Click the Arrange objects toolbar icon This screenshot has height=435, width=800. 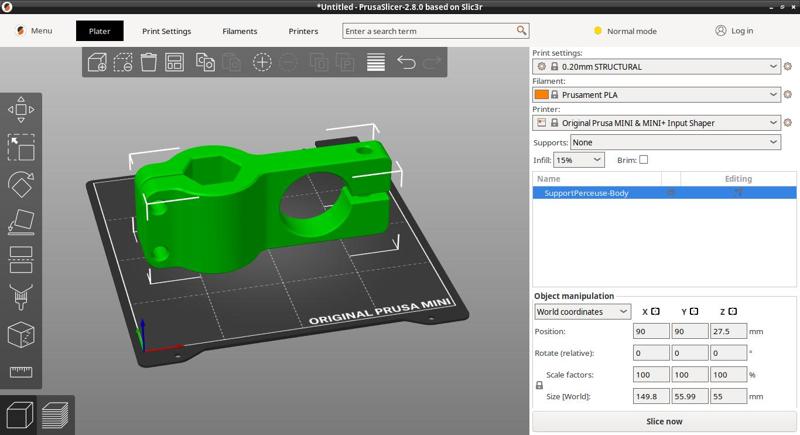[x=174, y=62]
